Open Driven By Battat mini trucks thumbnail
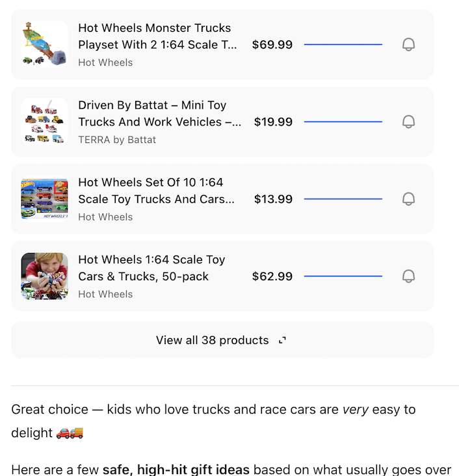The height and width of the screenshot is (476, 459). click(x=44, y=122)
